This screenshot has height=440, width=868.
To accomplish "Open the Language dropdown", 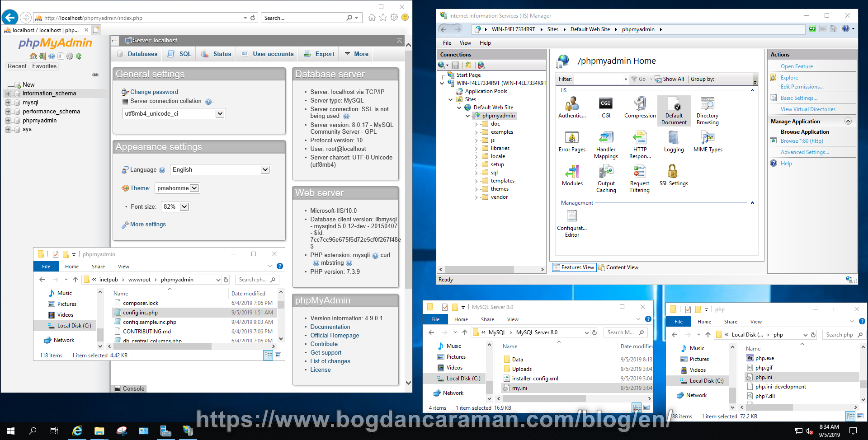I will pos(220,170).
